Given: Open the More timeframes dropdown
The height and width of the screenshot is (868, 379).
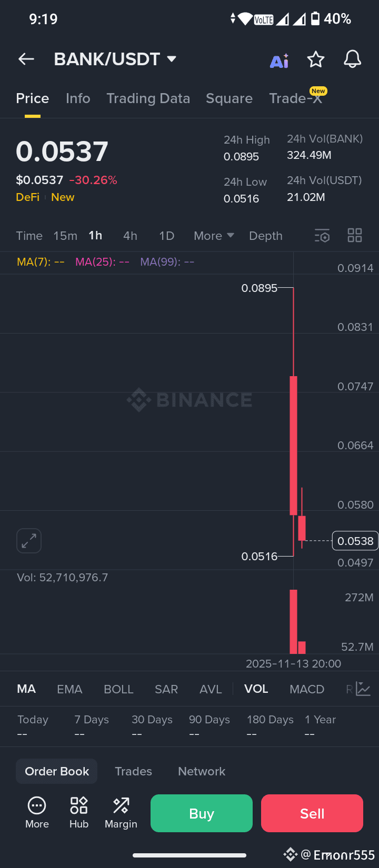Looking at the screenshot, I should (x=214, y=236).
